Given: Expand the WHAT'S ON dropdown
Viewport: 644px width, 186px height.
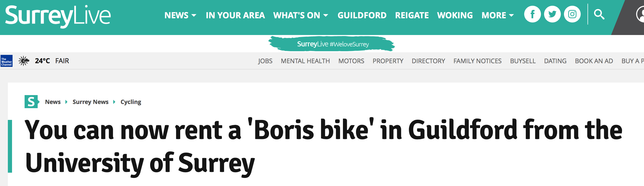Looking at the screenshot, I should tap(301, 15).
